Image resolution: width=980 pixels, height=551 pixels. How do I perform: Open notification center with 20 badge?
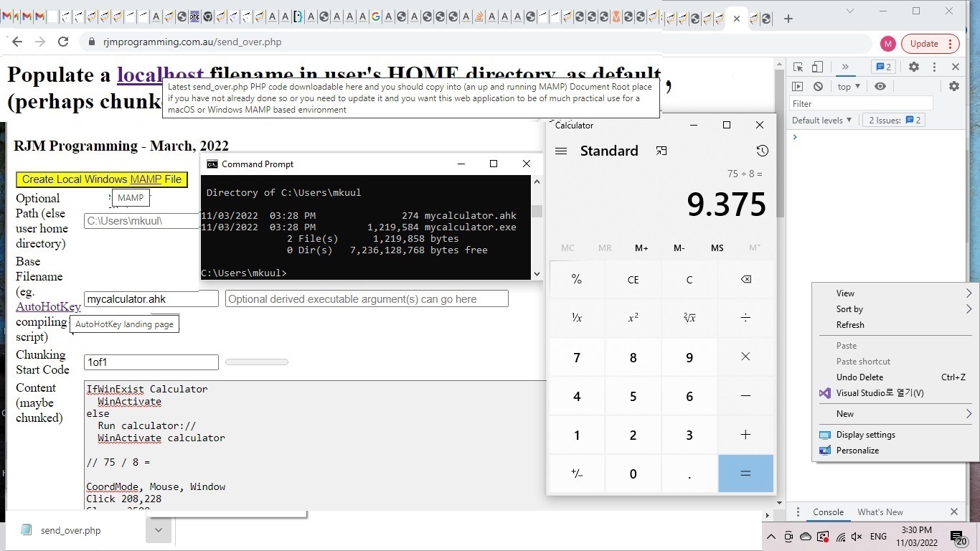point(958,537)
